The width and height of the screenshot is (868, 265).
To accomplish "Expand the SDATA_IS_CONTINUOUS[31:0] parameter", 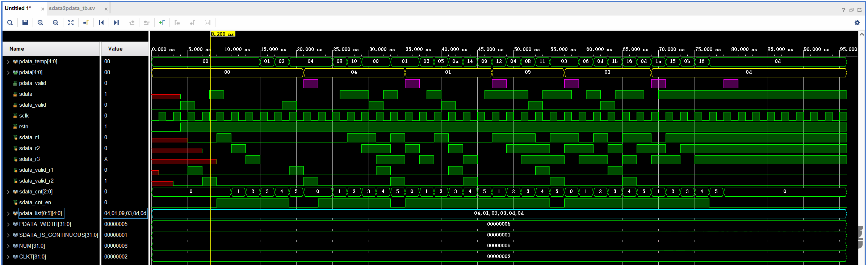I will pyautogui.click(x=8, y=235).
